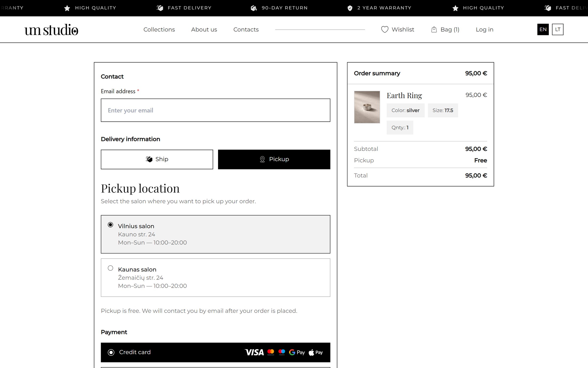Click the Ship delivery box icon
The image size is (588, 368).
[149, 159]
